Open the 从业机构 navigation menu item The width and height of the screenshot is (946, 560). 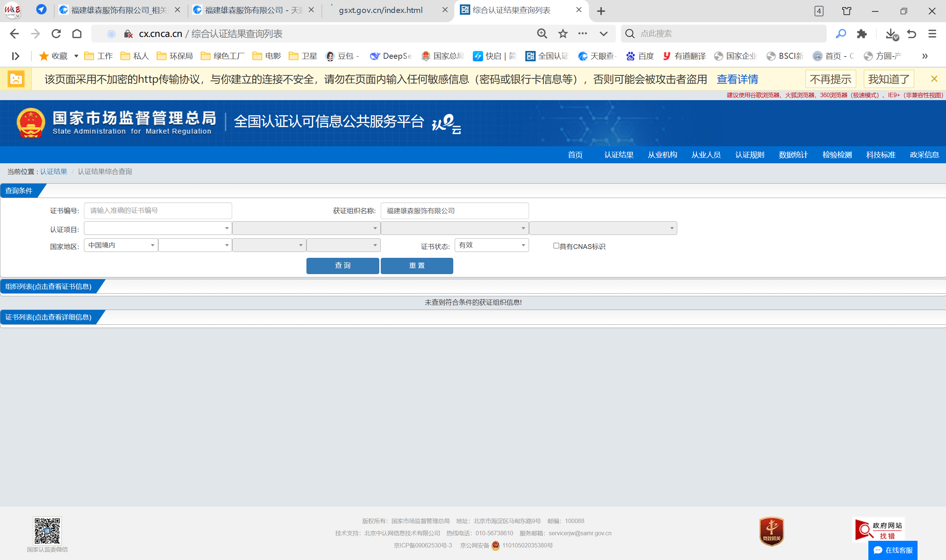[662, 155]
